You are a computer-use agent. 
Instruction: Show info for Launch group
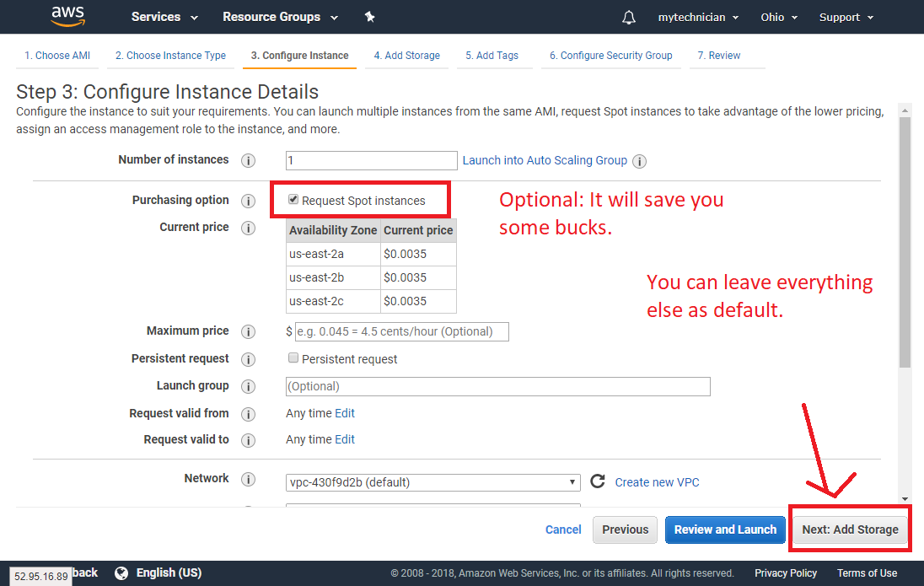pyautogui.click(x=248, y=387)
